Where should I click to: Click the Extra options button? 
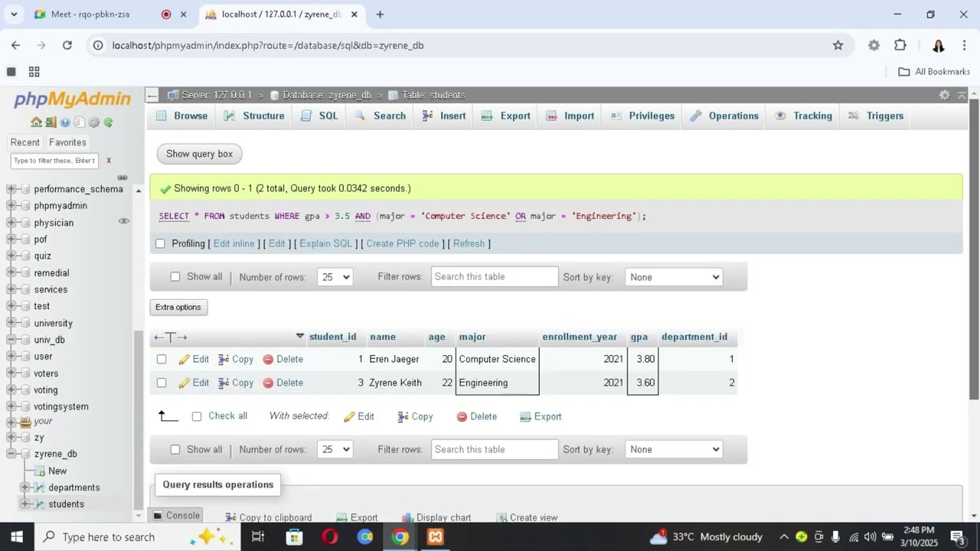[178, 307]
